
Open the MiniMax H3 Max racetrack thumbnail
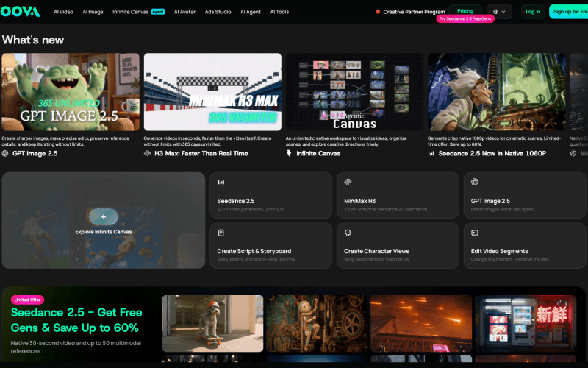212,91
